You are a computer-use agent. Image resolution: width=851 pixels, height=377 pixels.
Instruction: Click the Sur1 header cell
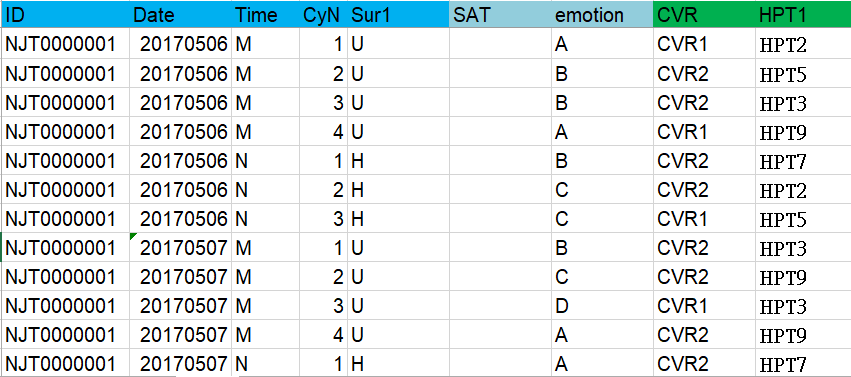[398, 15]
